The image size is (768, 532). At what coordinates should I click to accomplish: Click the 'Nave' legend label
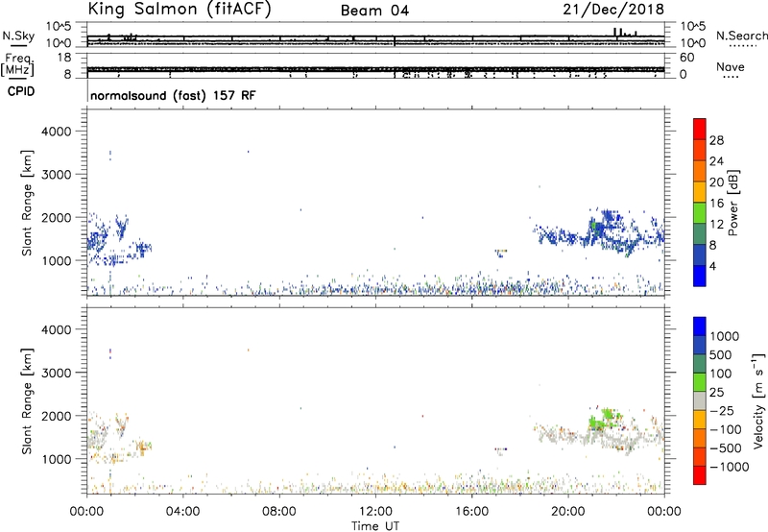[731, 67]
